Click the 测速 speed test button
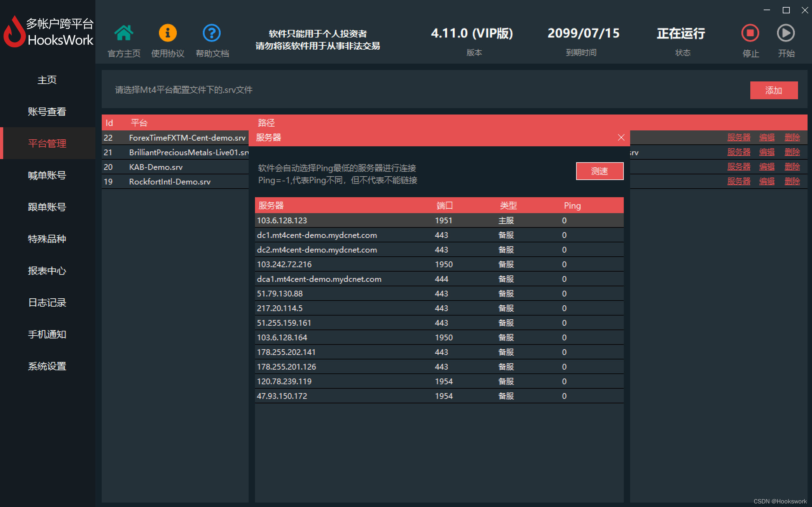 click(600, 171)
